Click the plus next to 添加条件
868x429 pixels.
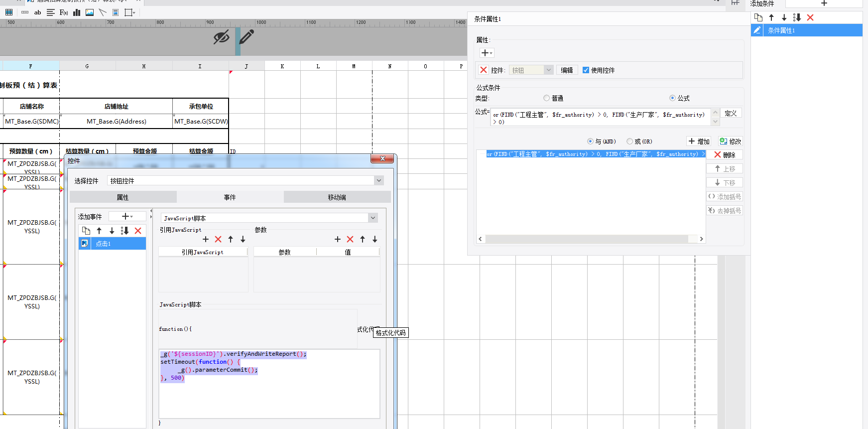(x=824, y=3)
